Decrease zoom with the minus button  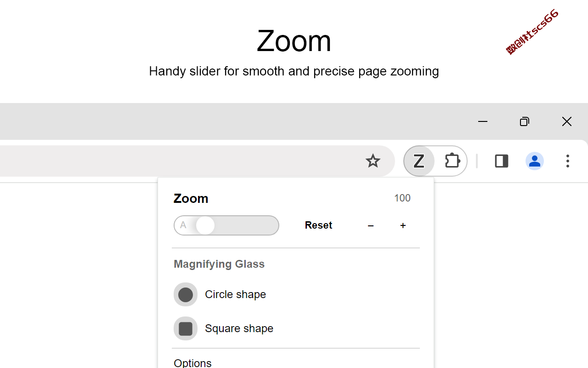coord(371,225)
